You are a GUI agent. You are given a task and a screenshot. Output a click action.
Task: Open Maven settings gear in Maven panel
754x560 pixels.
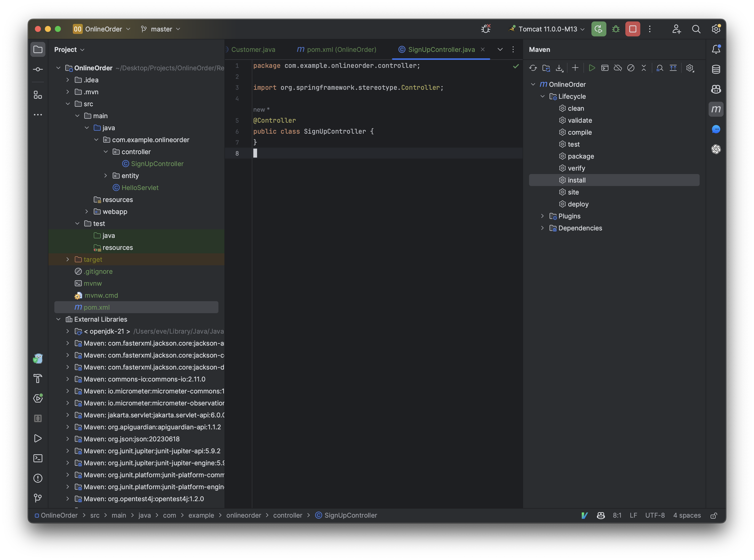point(690,68)
